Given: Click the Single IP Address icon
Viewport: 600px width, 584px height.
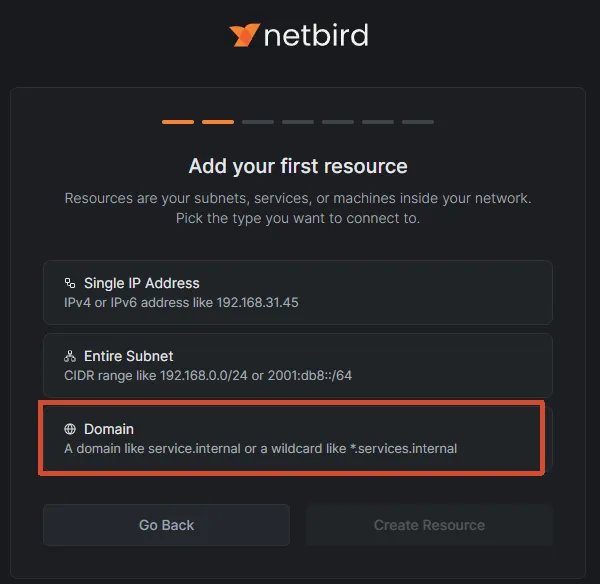Looking at the screenshot, I should (70, 283).
